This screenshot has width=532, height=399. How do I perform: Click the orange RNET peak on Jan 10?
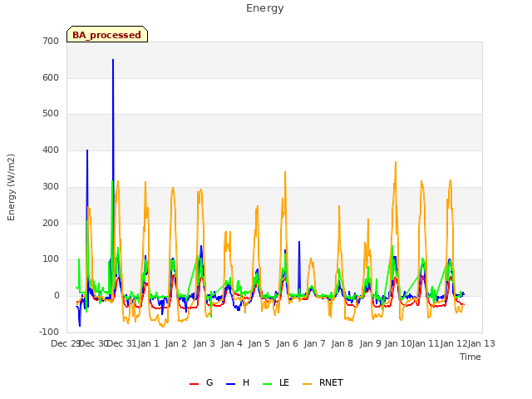(396, 163)
